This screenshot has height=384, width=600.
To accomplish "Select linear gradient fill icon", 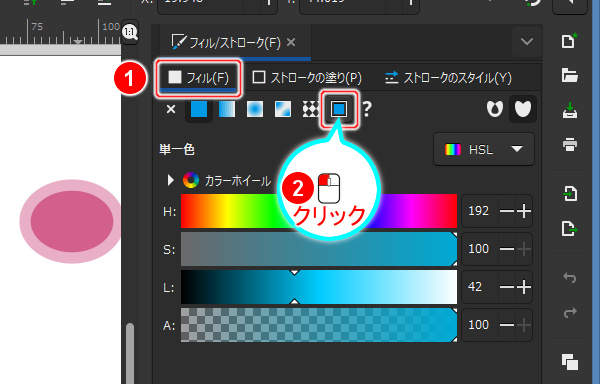I will tap(227, 109).
